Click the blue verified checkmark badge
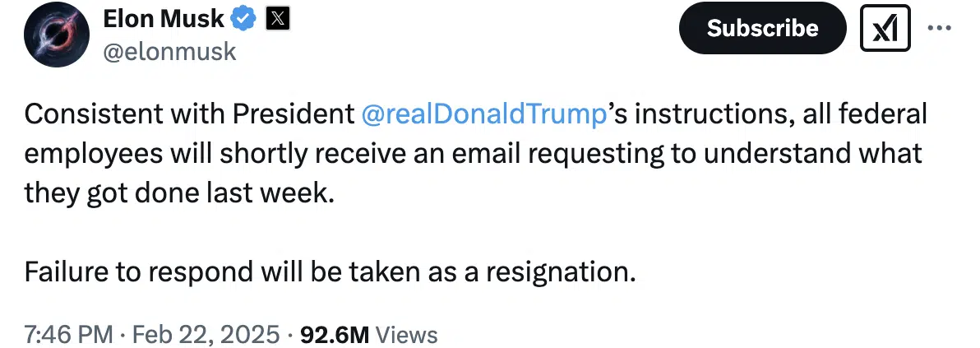Viewport: 980px width, 348px height. coord(243,20)
